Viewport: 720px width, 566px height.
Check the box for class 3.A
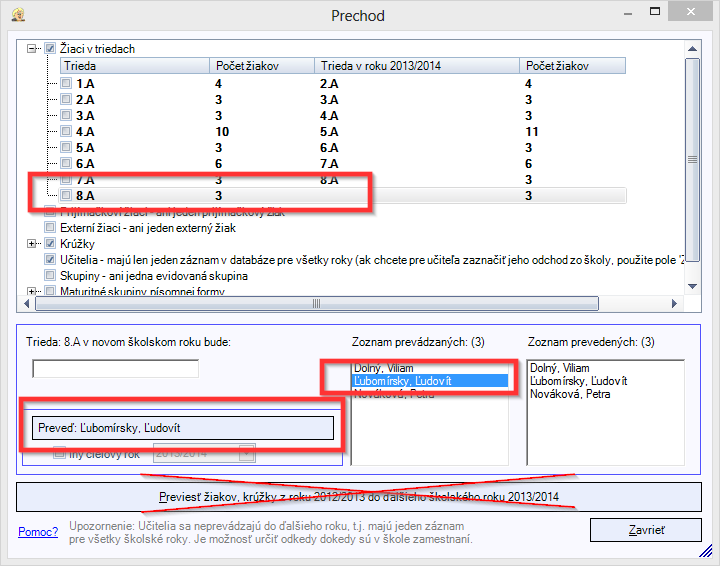(66, 115)
